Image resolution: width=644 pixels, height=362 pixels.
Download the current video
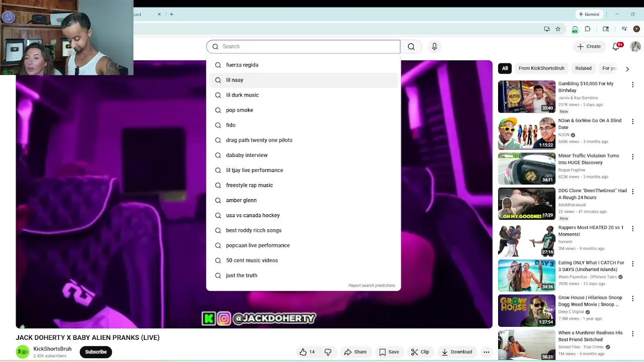(x=457, y=352)
